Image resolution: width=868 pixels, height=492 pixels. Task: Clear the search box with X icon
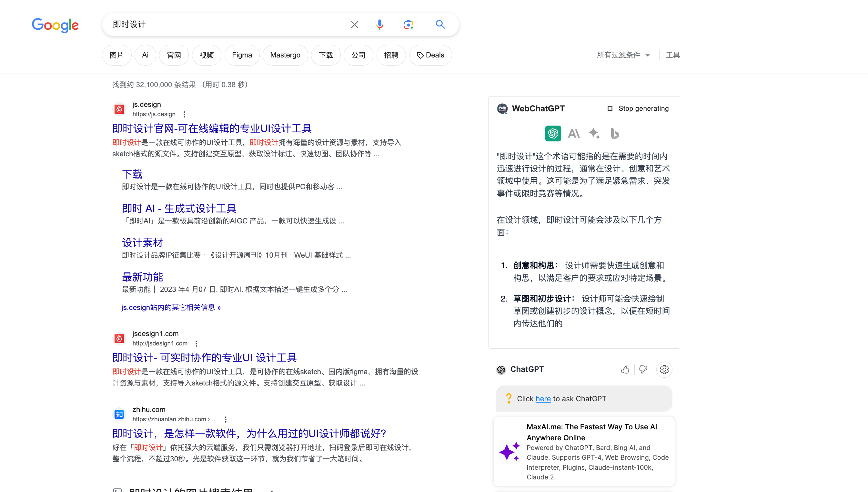354,25
